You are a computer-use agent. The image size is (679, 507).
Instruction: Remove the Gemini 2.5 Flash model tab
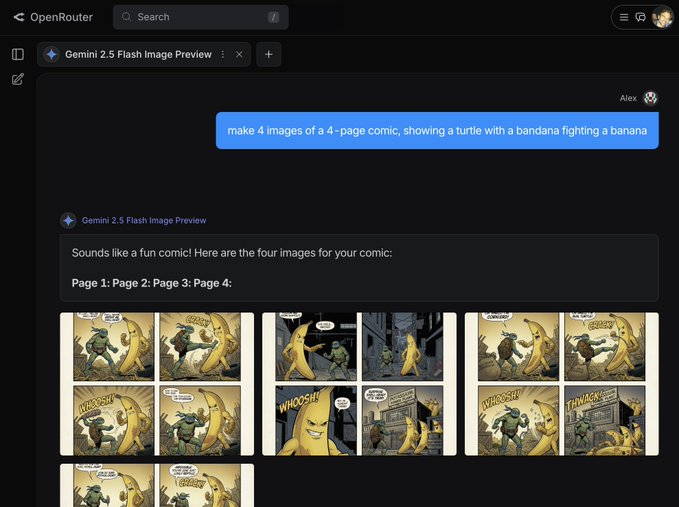click(x=239, y=55)
